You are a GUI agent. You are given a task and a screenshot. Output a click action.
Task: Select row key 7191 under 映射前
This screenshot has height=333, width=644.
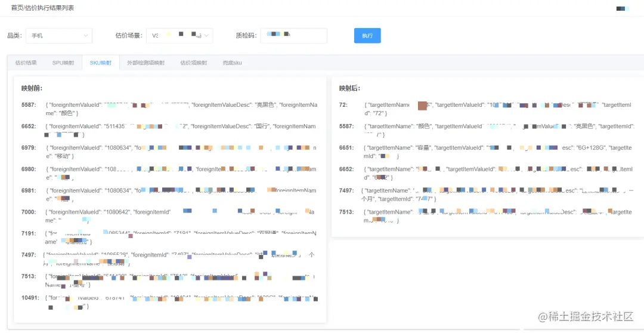(x=29, y=233)
